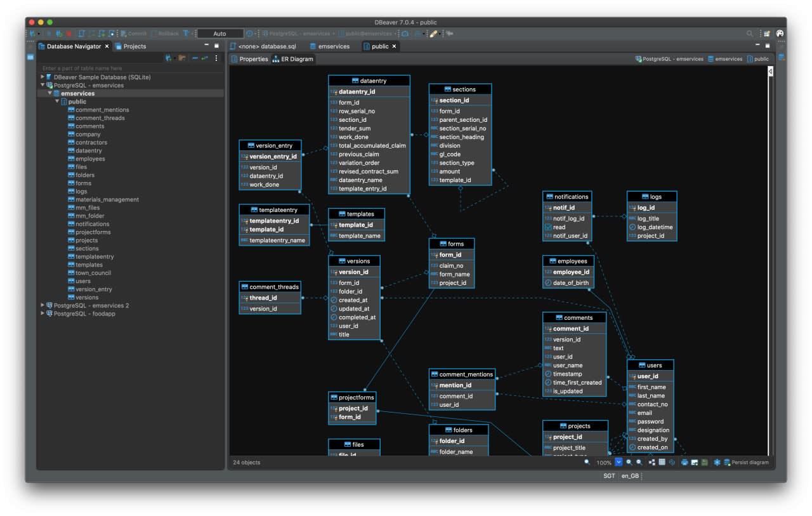Screen dimensions: 812x516
Task: Collapse the public schema node
Action: tap(57, 102)
